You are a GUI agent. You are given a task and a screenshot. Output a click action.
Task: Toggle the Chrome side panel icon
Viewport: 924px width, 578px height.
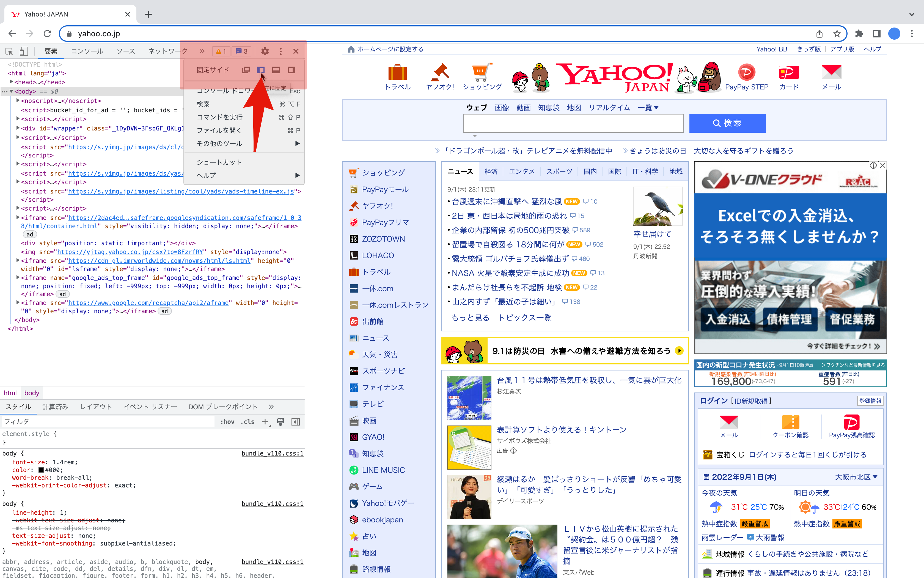tap(877, 34)
